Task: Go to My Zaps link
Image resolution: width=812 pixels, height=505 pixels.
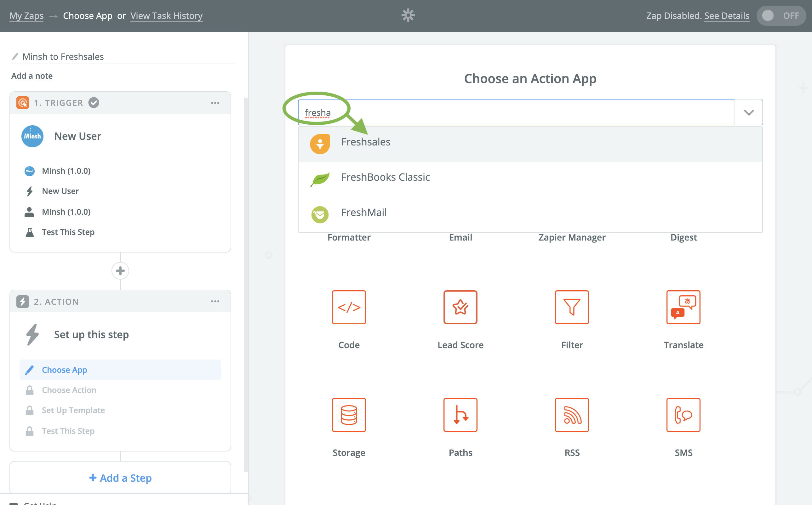Action: [26, 16]
